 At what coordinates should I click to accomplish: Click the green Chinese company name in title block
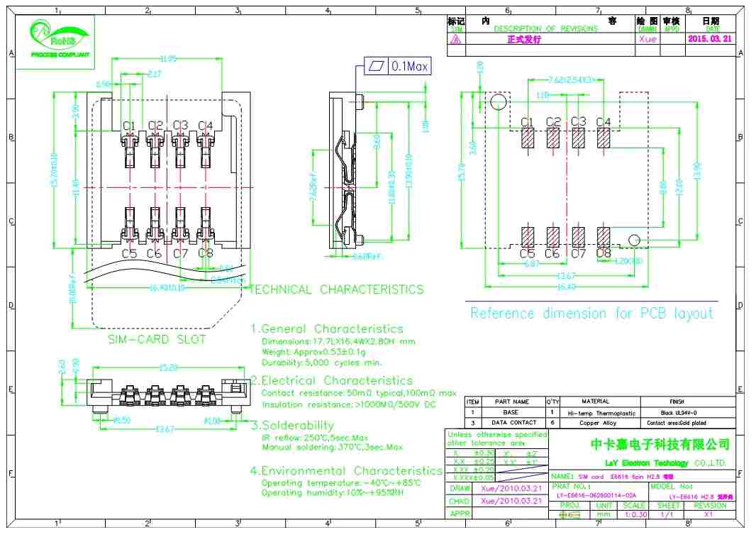point(660,445)
